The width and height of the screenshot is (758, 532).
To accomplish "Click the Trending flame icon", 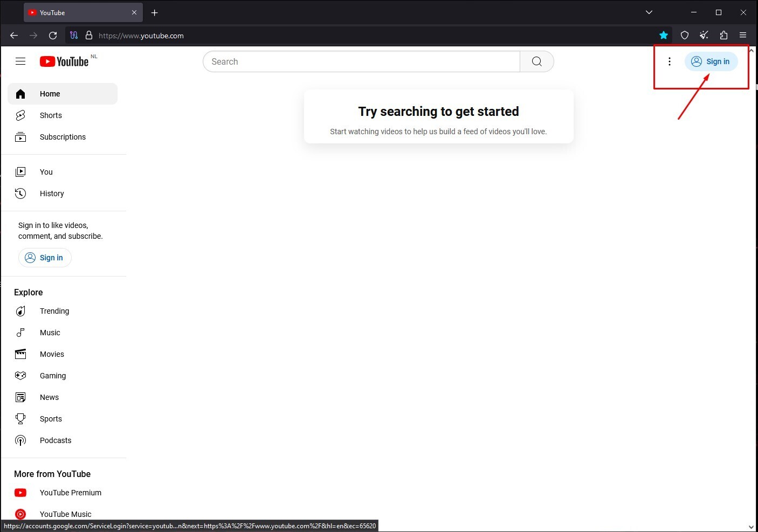I will [20, 311].
